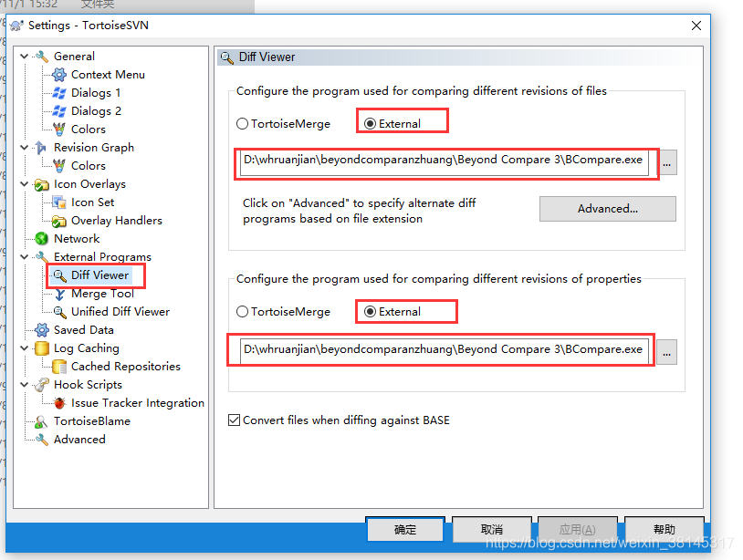
Task: Click the Dialogs 2 windows icon
Action: (59, 111)
